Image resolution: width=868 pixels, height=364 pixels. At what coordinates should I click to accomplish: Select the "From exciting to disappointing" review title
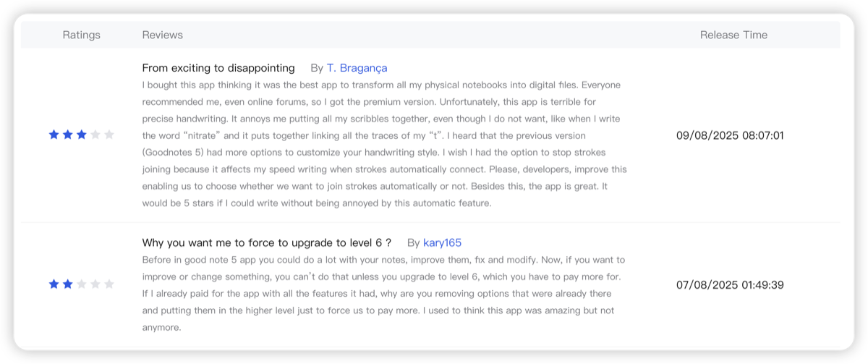[218, 68]
